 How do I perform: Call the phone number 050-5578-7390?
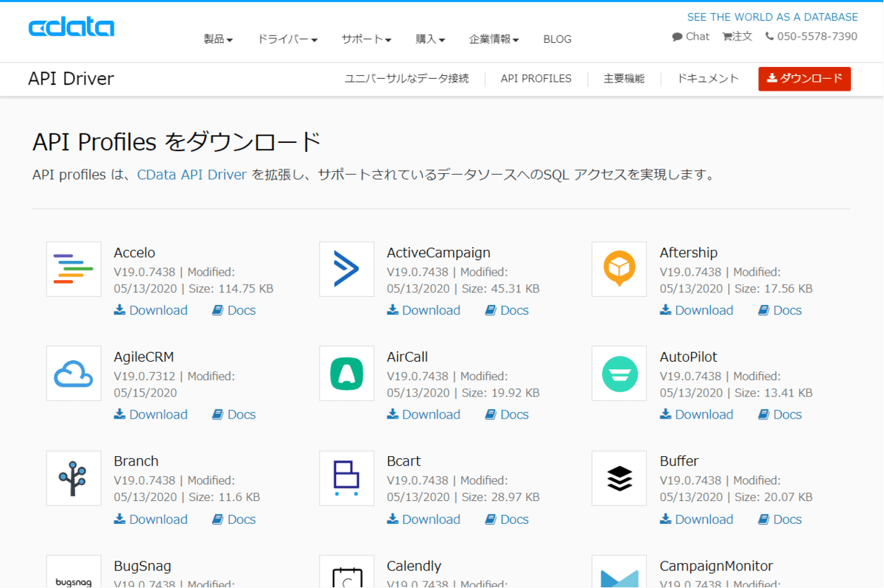coord(812,36)
